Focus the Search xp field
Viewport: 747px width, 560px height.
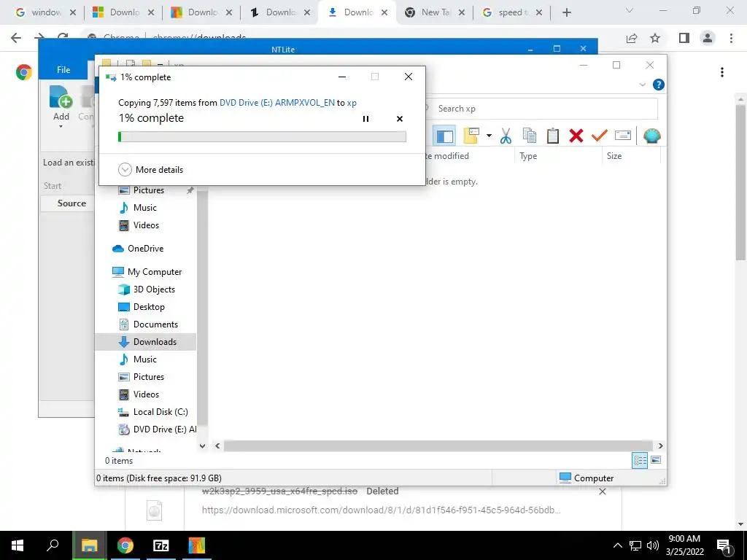(543, 109)
